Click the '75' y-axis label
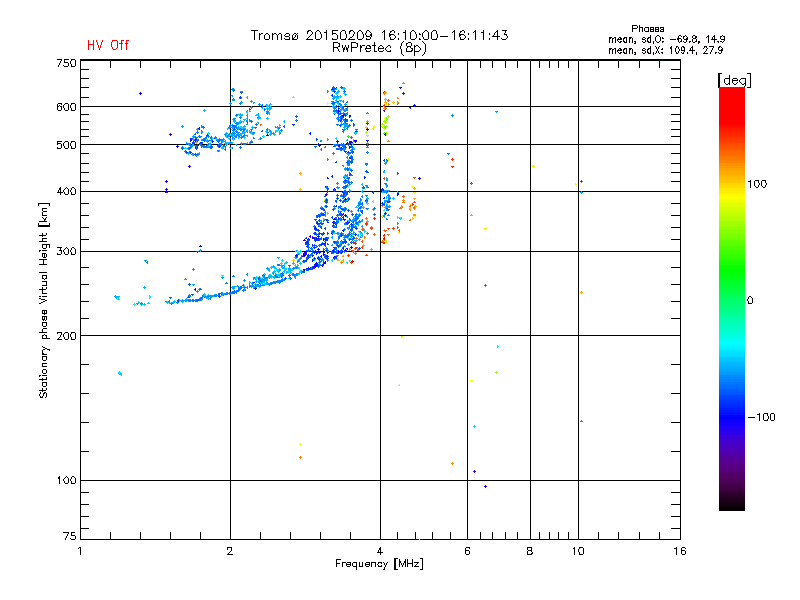 click(70, 536)
